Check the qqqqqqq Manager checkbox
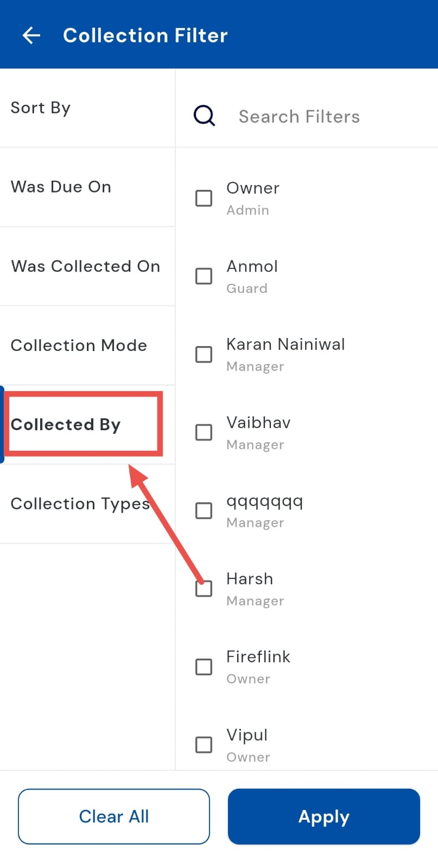The height and width of the screenshot is (868, 438). [x=204, y=510]
